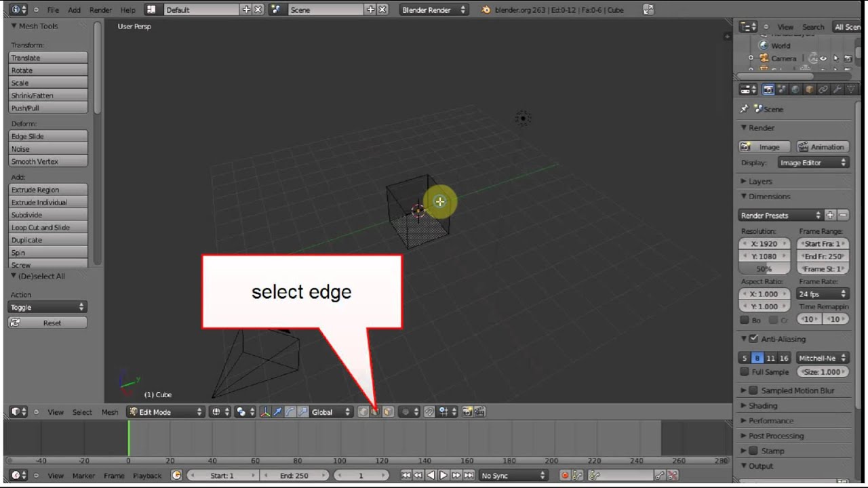Image resolution: width=868 pixels, height=488 pixels.
Task: Click the snap magnet icon
Action: (429, 411)
